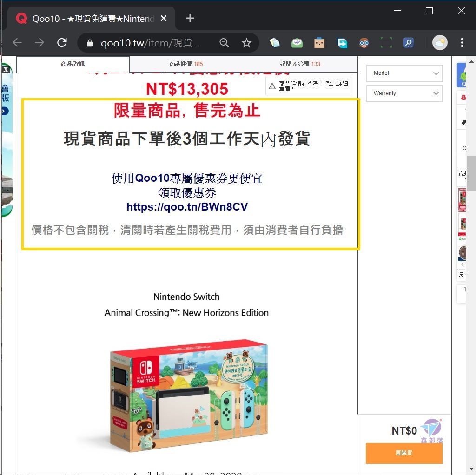Click the Nintendo Switch title text

(186, 297)
